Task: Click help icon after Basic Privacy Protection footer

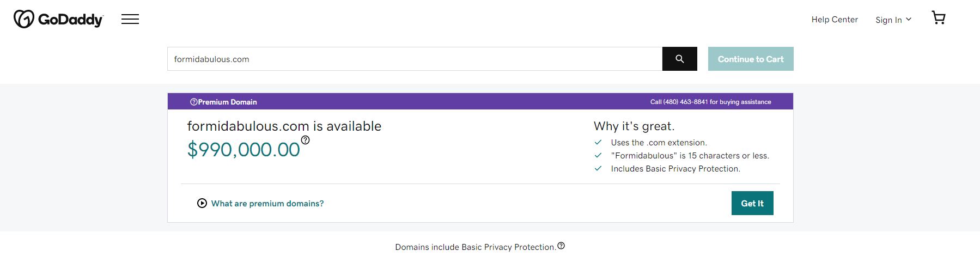Action: click(x=561, y=246)
